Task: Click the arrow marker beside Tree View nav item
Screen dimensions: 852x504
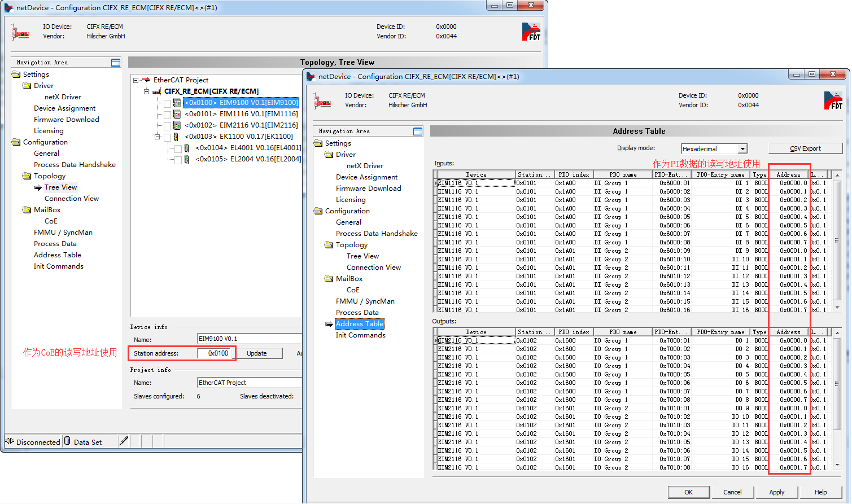Action: point(38,187)
